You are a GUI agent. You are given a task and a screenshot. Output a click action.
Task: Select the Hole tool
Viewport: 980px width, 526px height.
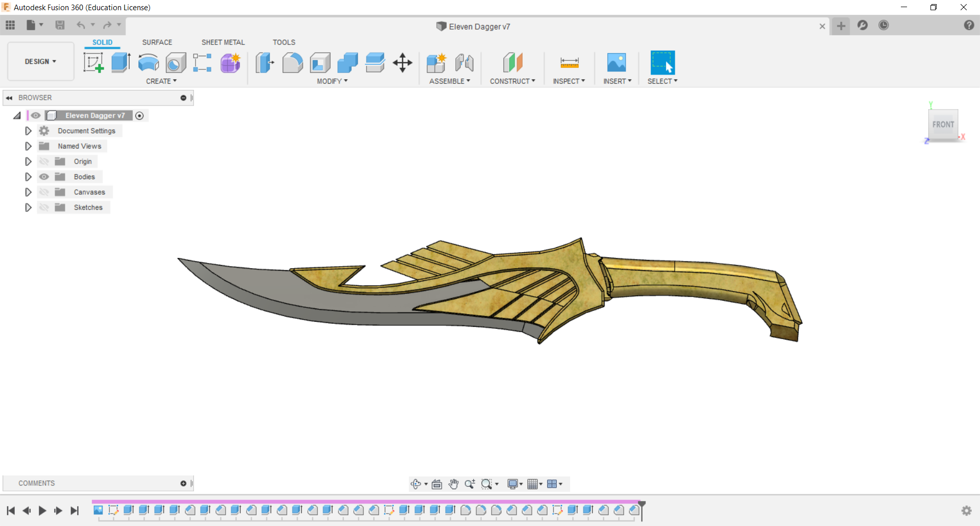click(x=176, y=63)
